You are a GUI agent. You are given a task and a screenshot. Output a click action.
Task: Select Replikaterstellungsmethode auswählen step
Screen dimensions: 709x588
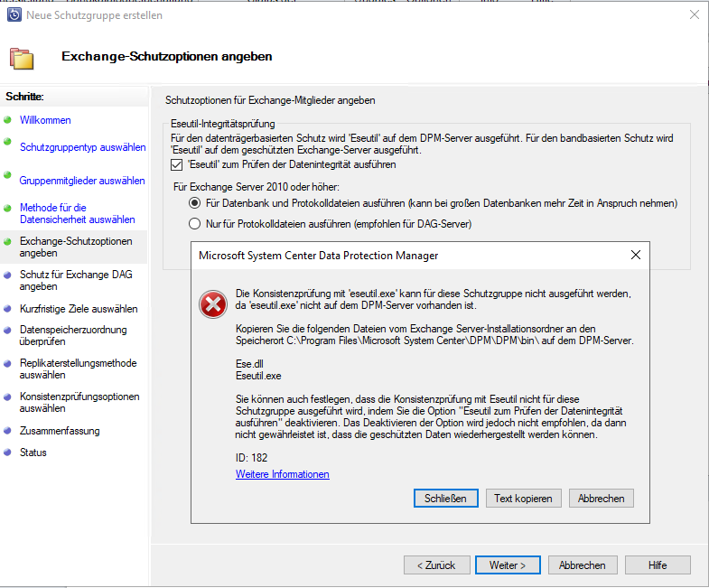tap(79, 369)
